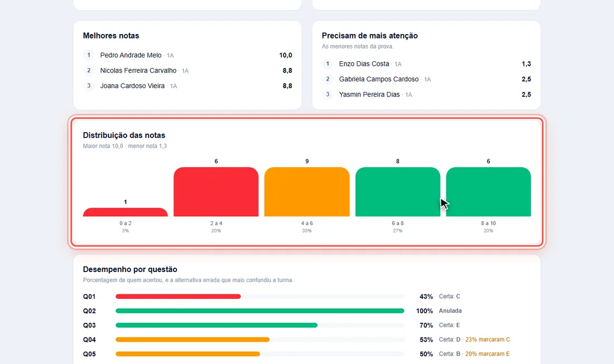Click the 2,5 grade of Yasmin
Screen dimensions: 614x364
click(526, 94)
